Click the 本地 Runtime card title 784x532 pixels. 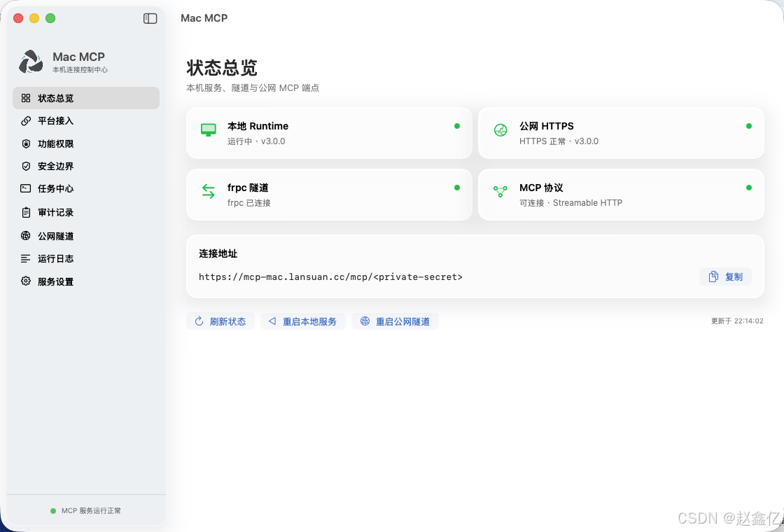pyautogui.click(x=258, y=126)
